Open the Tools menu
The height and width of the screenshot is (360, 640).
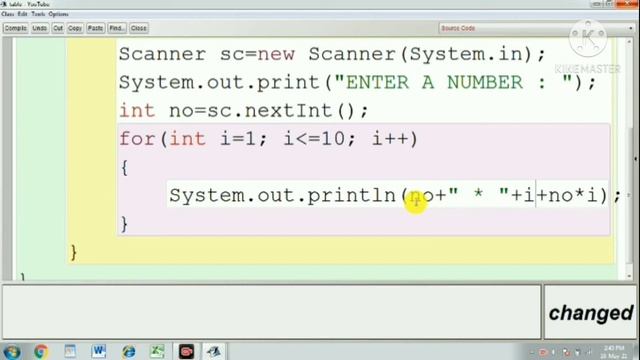pos(38,14)
